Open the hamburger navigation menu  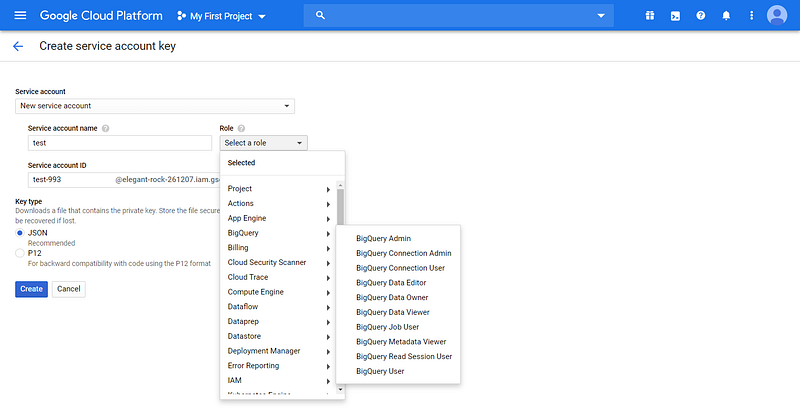coord(20,15)
